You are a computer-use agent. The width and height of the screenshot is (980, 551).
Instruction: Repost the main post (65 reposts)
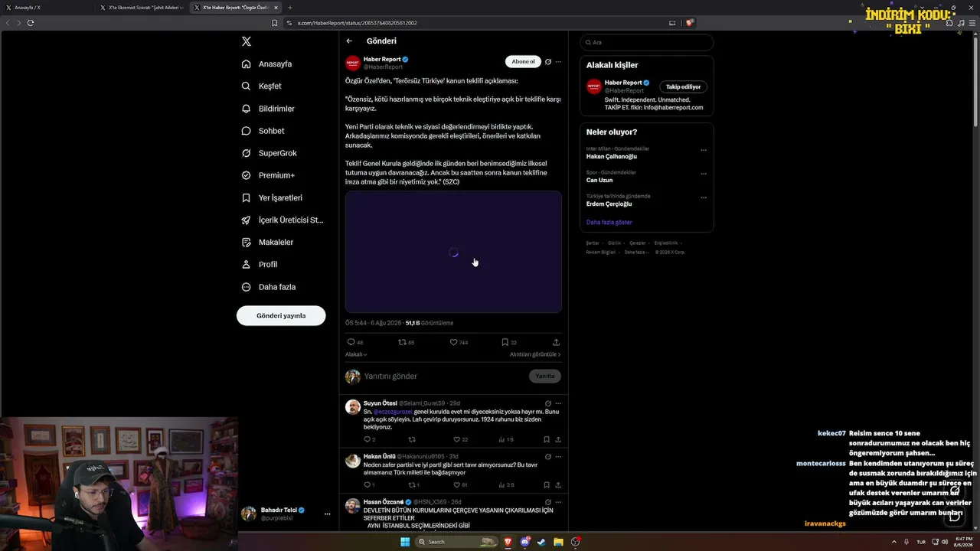click(406, 342)
